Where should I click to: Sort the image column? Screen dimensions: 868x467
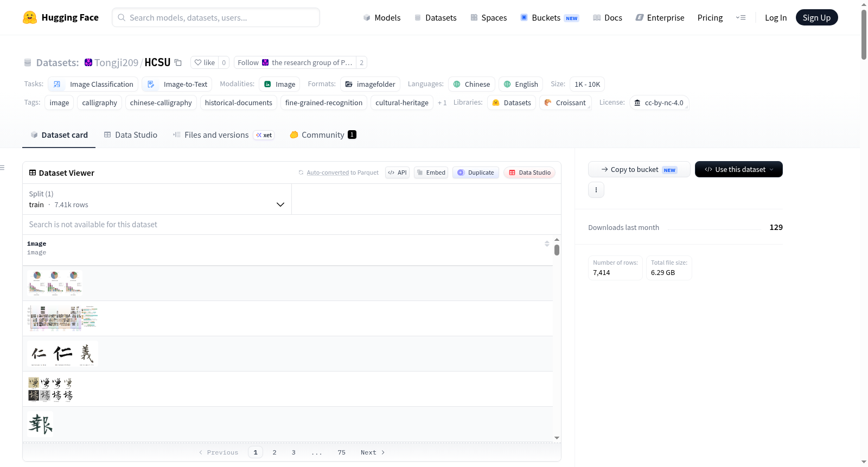[547, 244]
